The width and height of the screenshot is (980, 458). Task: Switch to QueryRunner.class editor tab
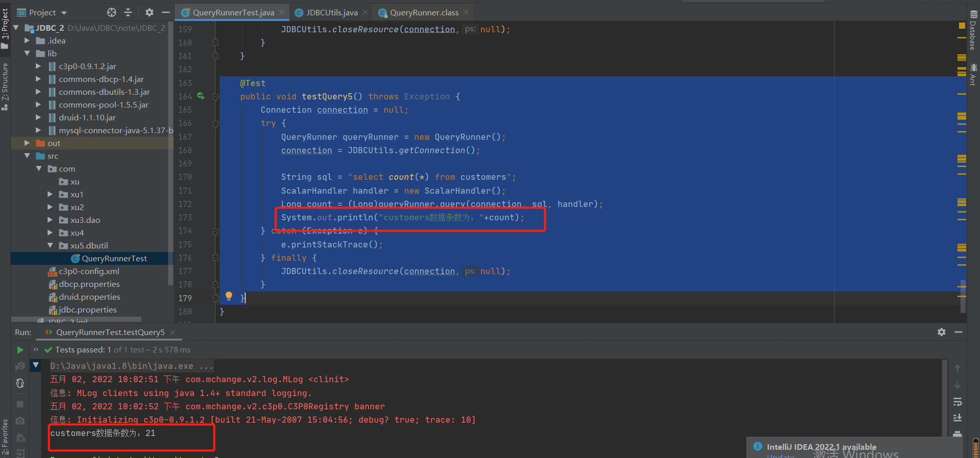coord(424,12)
